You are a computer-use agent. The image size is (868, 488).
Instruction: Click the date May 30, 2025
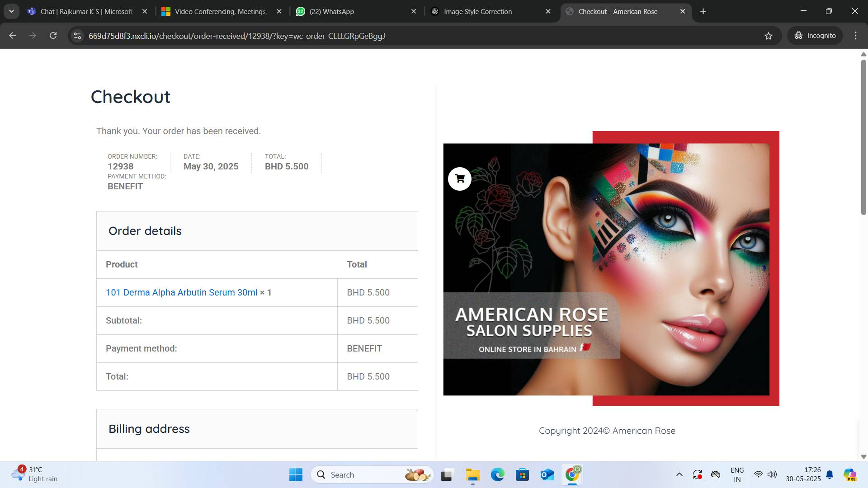211,166
